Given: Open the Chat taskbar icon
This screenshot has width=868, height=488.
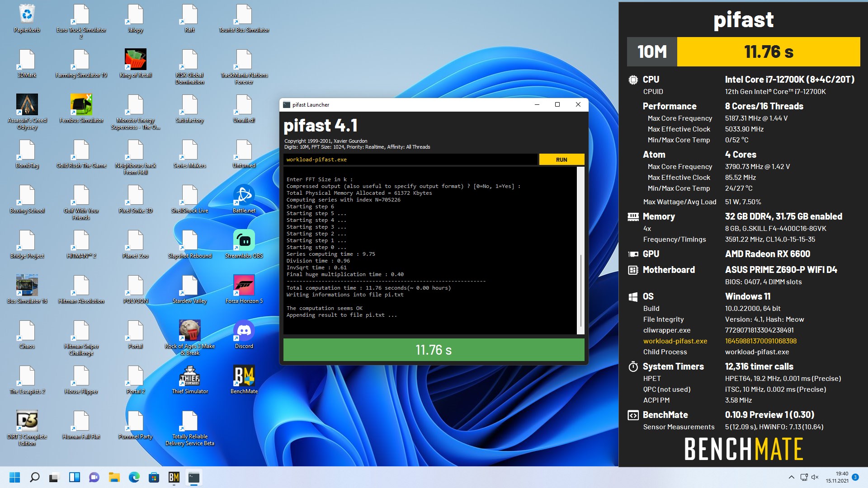Looking at the screenshot, I should [x=94, y=477].
